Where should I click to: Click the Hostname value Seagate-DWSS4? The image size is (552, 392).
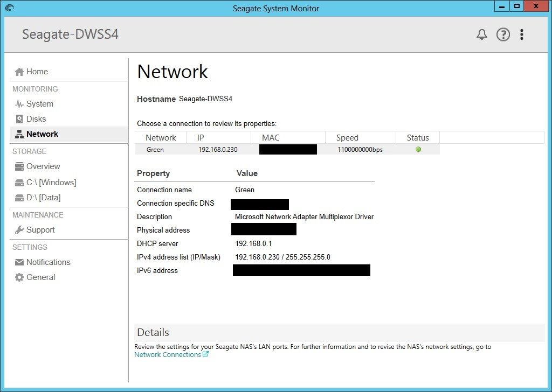tap(205, 99)
